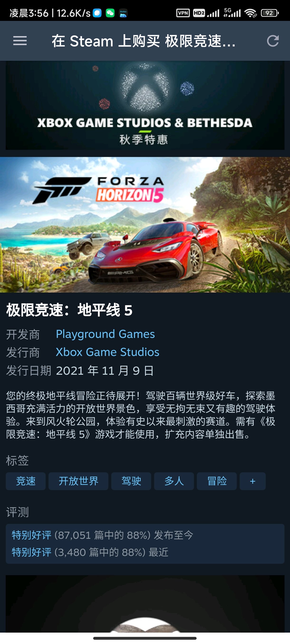
Task: Open the hamburger menu icon
Action: tap(20, 41)
